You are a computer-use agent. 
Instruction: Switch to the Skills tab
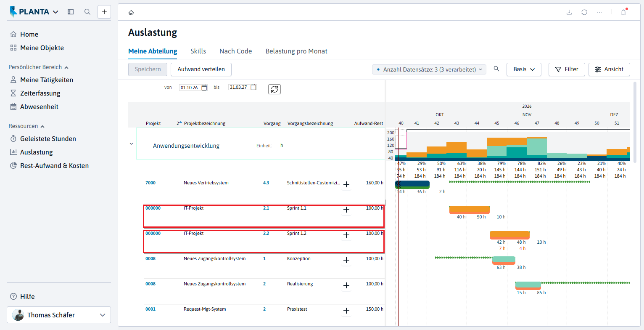(198, 51)
